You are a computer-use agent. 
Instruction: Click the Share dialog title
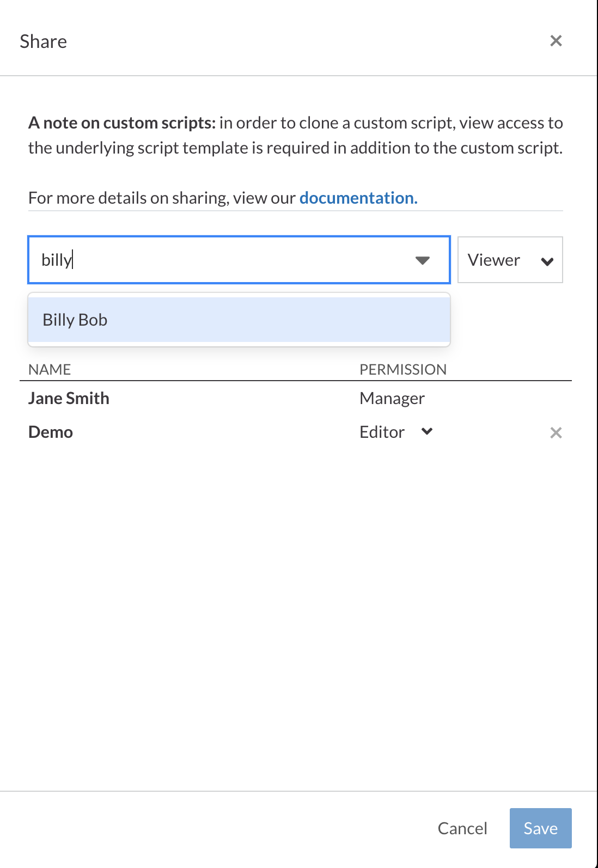coord(44,41)
